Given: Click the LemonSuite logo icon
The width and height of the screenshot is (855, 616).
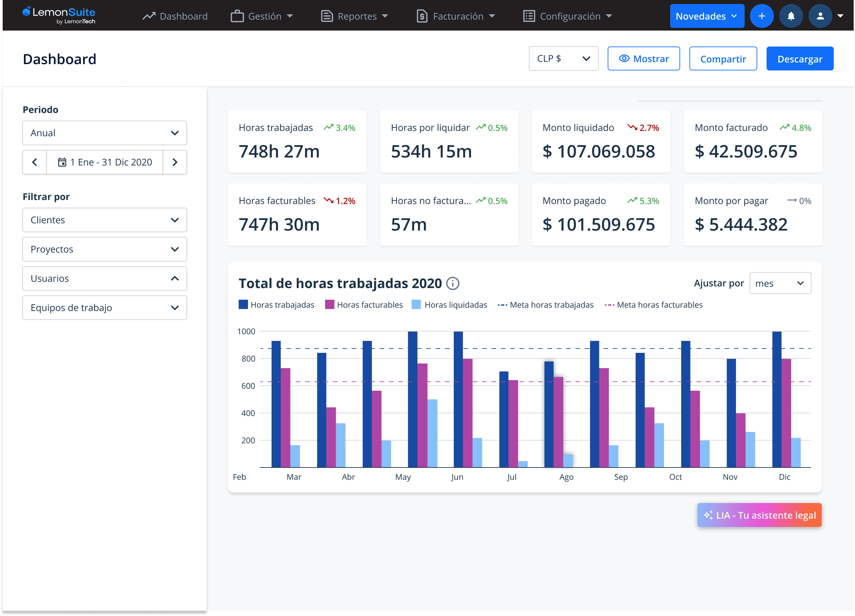Looking at the screenshot, I should 26,12.
